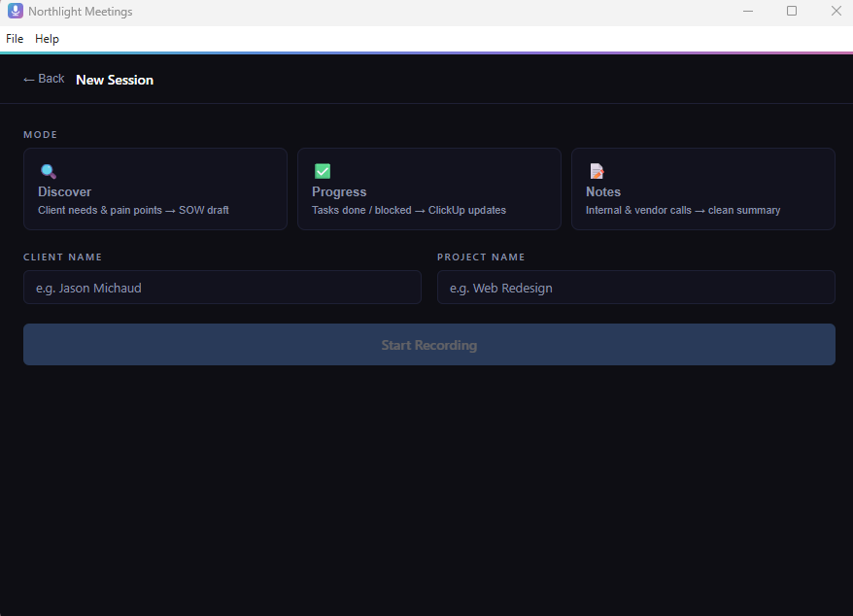
Task: Open the Help menu
Action: 47,39
